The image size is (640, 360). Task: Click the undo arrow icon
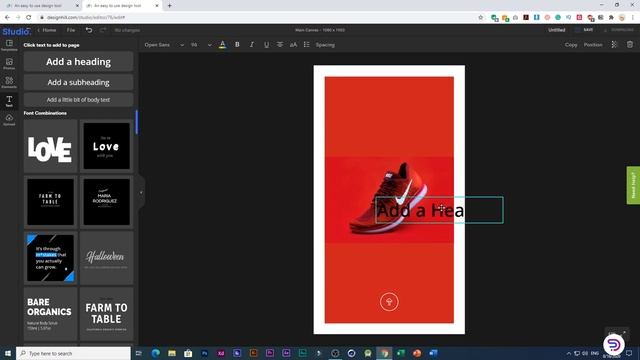pyautogui.click(x=89, y=30)
